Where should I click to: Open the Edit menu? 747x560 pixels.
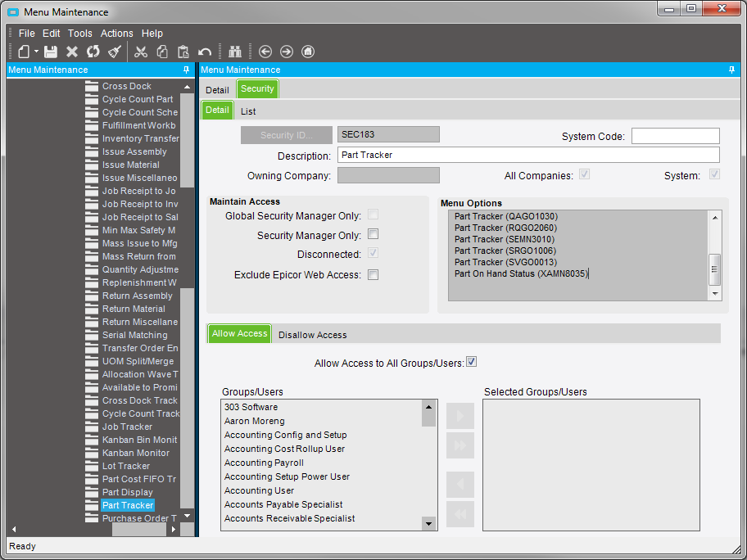point(51,34)
